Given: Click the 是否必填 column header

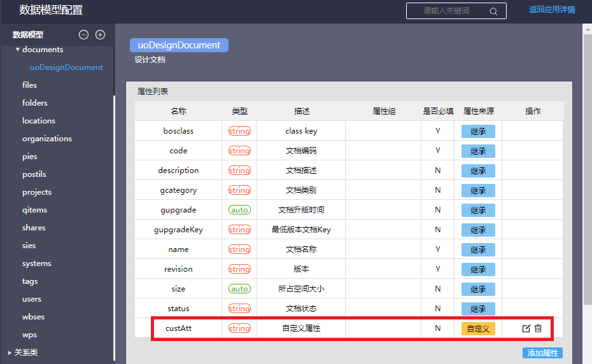Looking at the screenshot, I should click(x=438, y=111).
